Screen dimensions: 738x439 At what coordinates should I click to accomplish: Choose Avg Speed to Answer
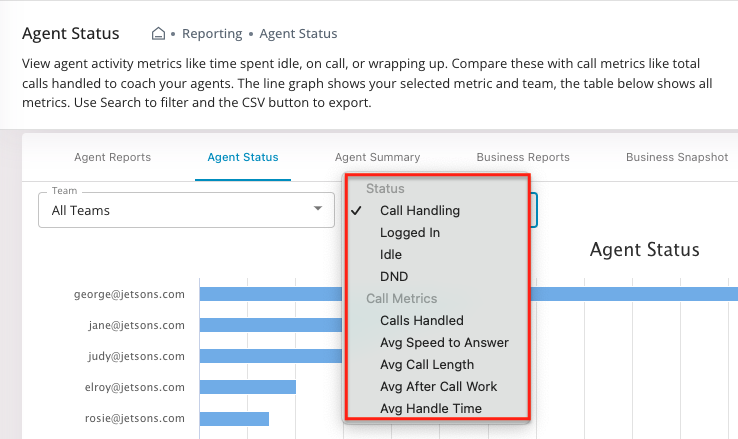(x=444, y=343)
